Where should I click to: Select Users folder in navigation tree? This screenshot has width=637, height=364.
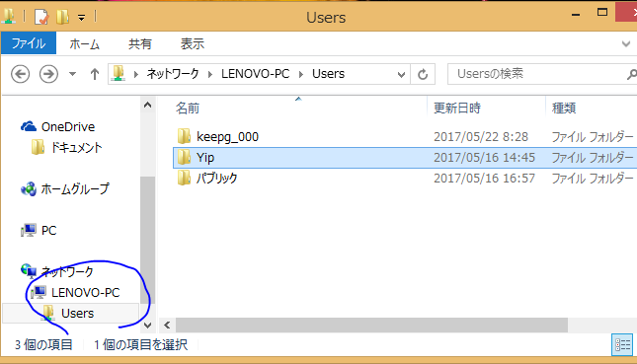(x=77, y=313)
